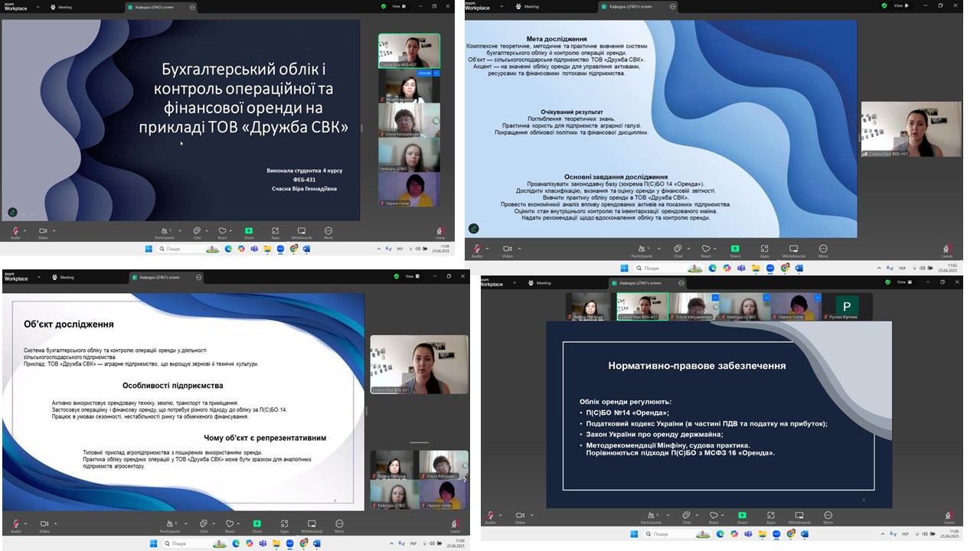Select Meeting tab in 'Мета дослідження' window
This screenshot has height=551, width=980.
click(528, 6)
